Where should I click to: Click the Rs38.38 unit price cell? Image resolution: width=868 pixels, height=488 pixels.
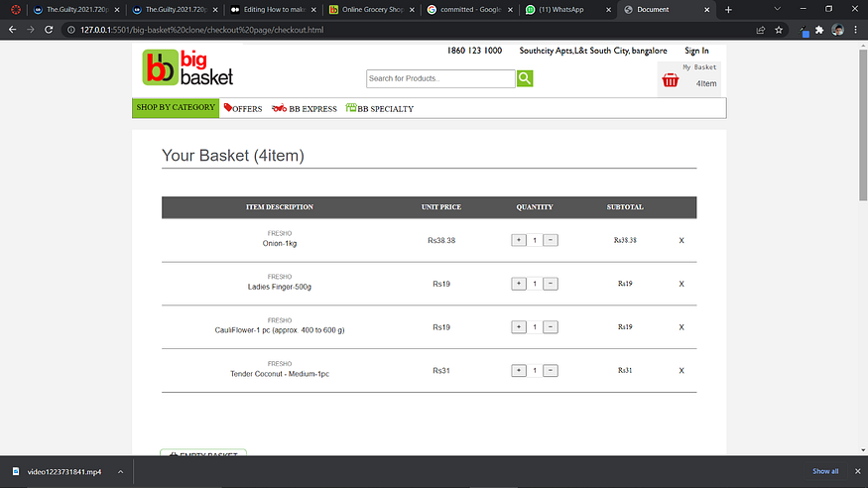[x=441, y=241]
